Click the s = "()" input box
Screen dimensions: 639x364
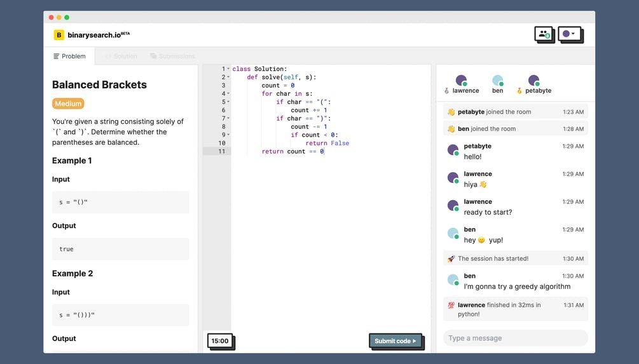pyautogui.click(x=121, y=202)
